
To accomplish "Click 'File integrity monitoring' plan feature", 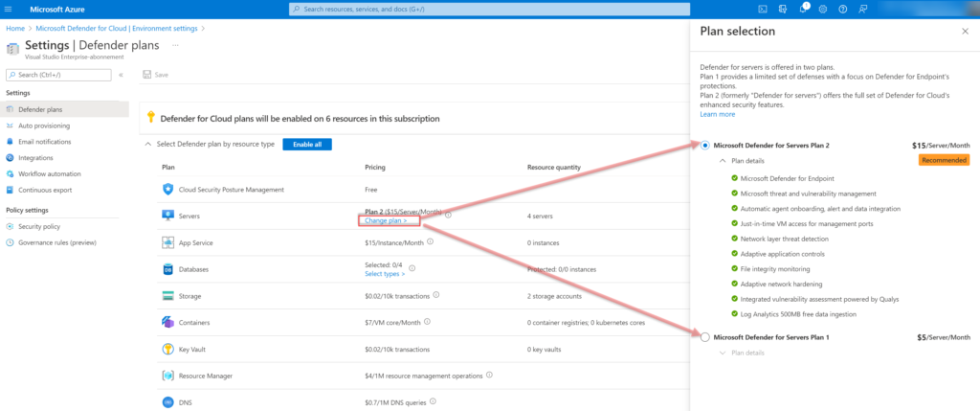I will (775, 269).
